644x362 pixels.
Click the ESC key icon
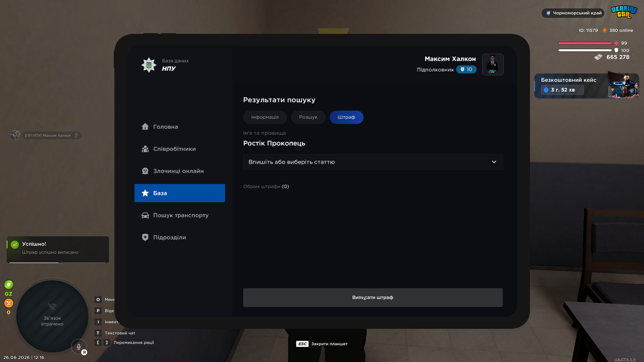click(x=302, y=344)
